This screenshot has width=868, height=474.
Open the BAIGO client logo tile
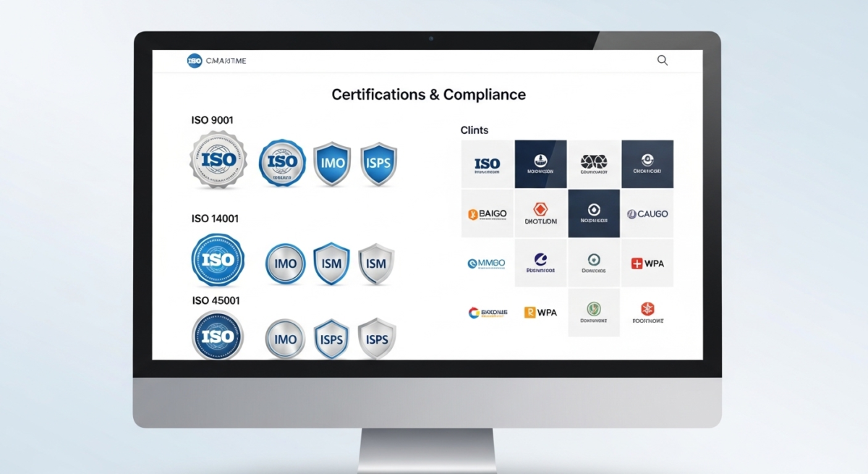point(488,214)
